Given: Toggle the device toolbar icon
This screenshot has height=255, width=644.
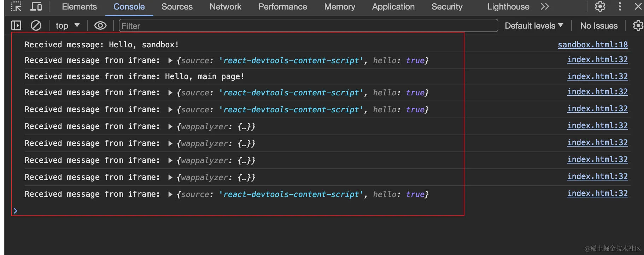Looking at the screenshot, I should pos(36,7).
